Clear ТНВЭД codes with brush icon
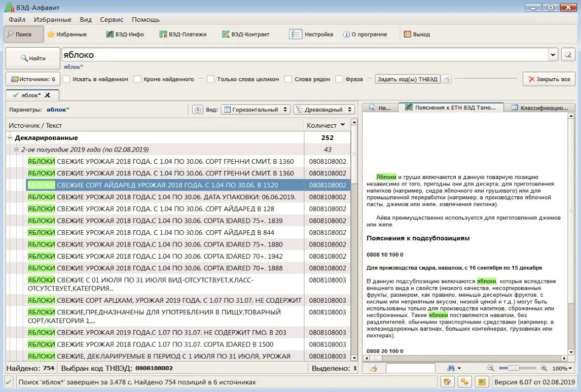This screenshot has height=392, width=581. 447,79
